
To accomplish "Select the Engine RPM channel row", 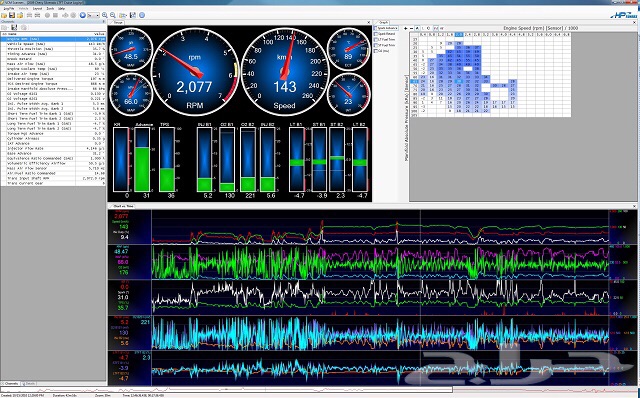I will pos(53,39).
